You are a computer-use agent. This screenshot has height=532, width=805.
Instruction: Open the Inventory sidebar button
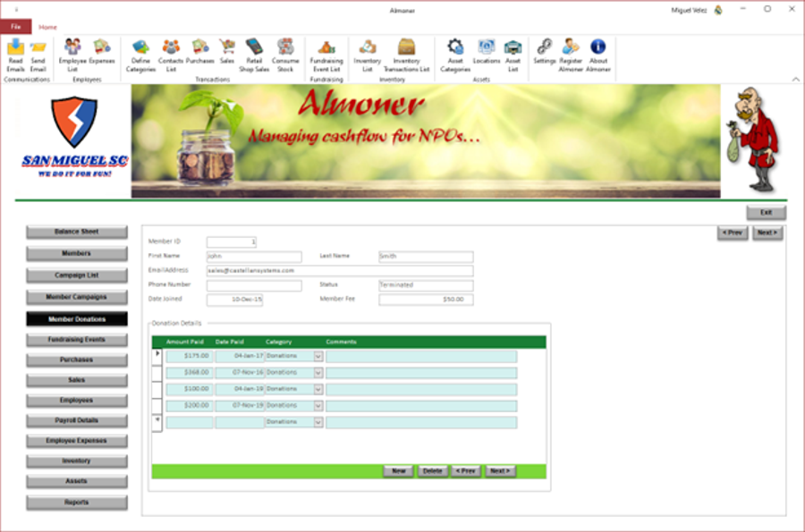click(77, 461)
